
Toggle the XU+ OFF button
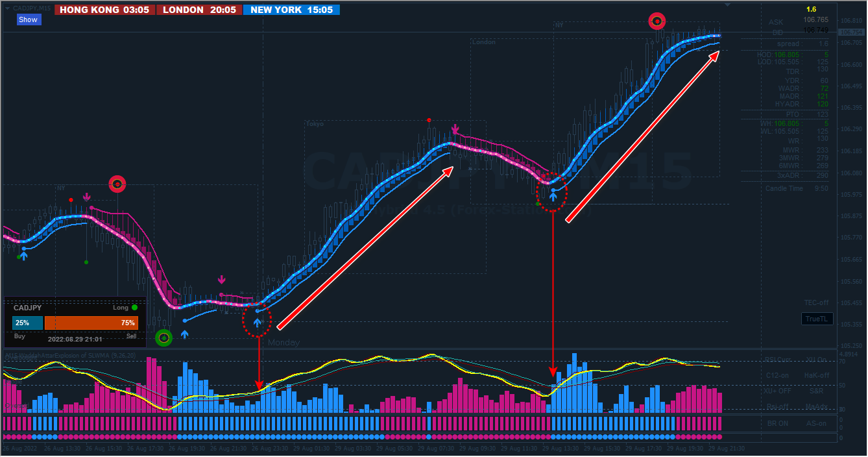pyautogui.click(x=777, y=391)
